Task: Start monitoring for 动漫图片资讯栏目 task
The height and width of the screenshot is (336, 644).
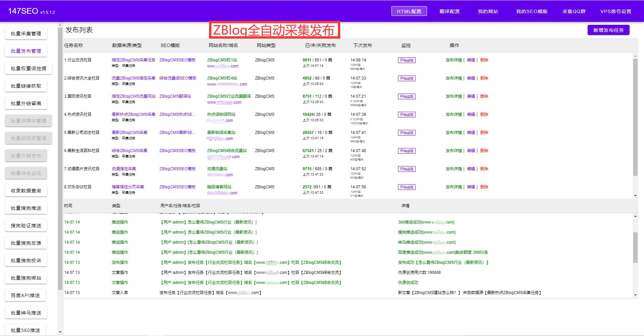Action: [406, 169]
